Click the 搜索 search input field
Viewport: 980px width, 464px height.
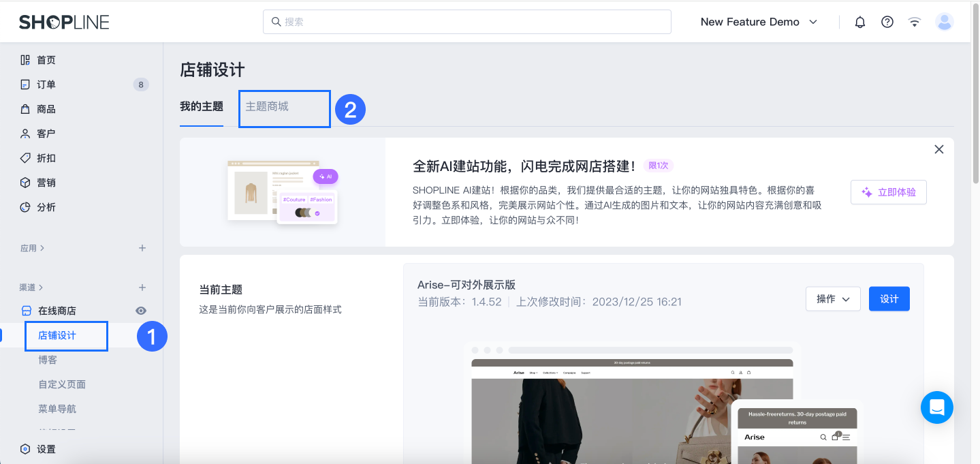tap(467, 21)
